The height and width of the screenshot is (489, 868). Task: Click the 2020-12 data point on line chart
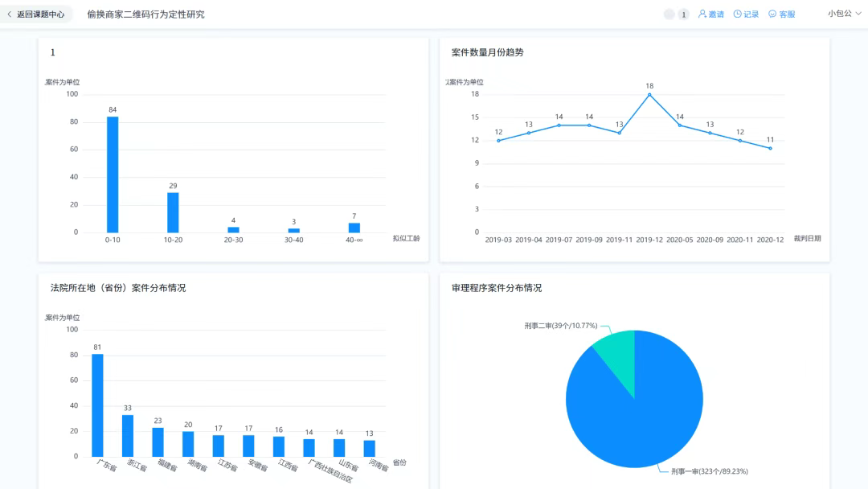pos(770,148)
